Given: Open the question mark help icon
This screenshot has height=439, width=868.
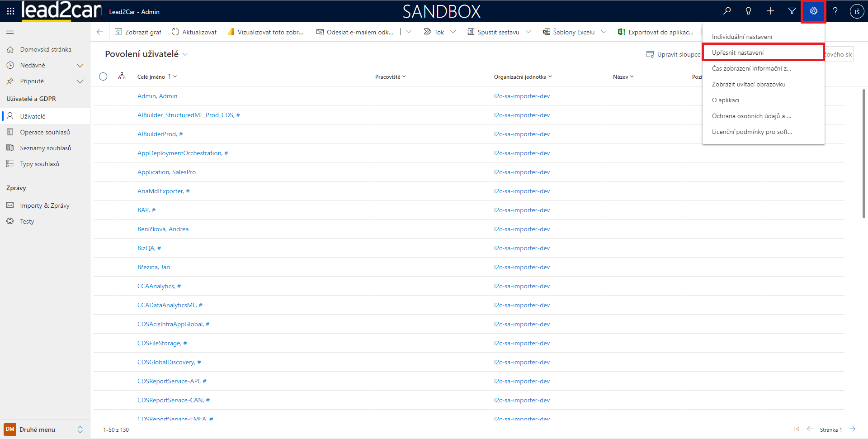Looking at the screenshot, I should pos(835,11).
